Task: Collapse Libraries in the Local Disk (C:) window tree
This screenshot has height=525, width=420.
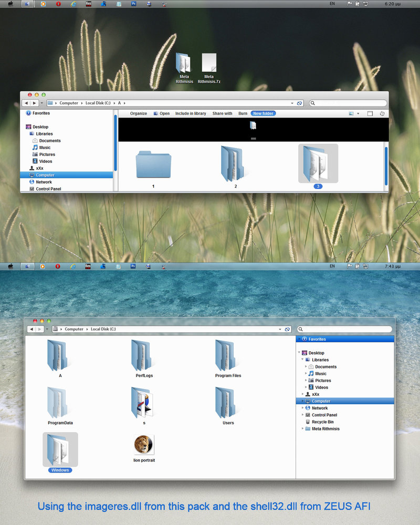Action: click(x=302, y=360)
